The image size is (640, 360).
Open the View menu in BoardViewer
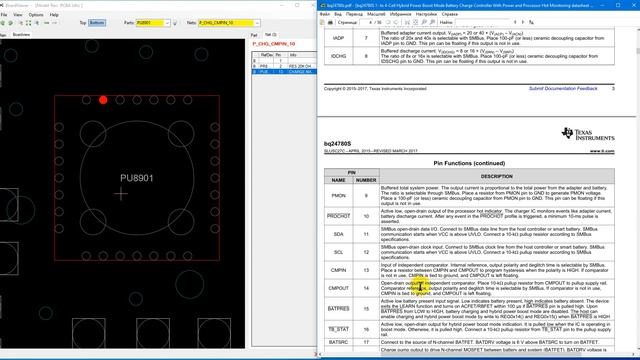pos(18,15)
